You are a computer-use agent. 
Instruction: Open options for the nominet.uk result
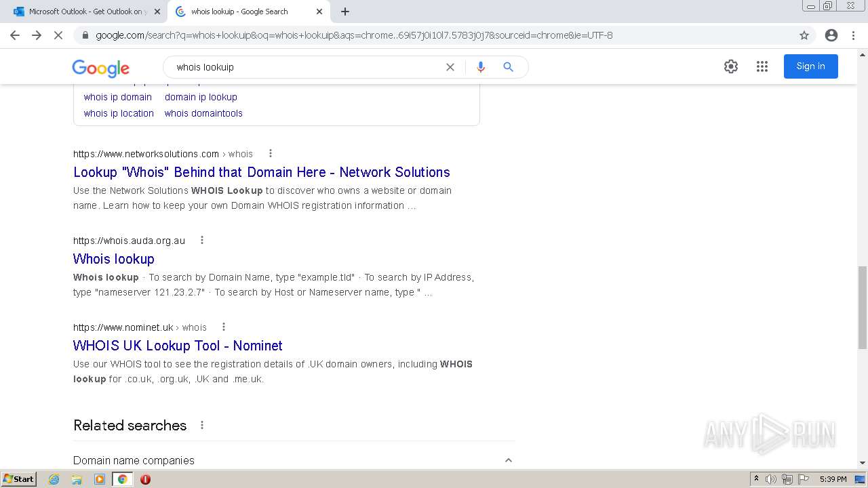click(223, 327)
